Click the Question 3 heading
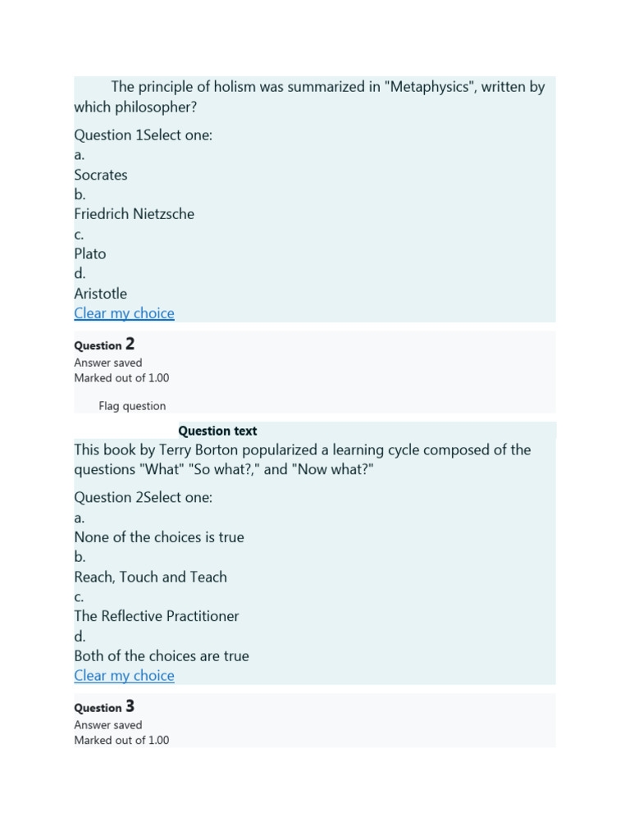 [x=104, y=707]
